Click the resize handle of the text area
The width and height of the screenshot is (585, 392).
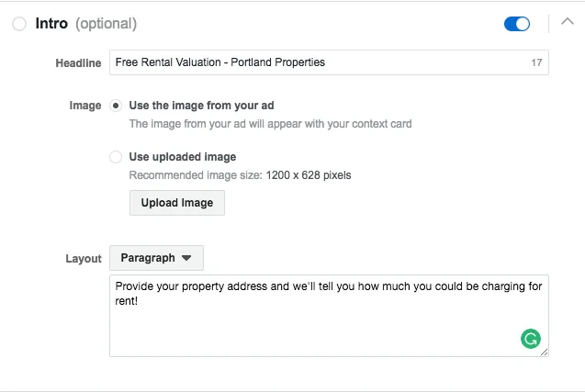point(545,353)
